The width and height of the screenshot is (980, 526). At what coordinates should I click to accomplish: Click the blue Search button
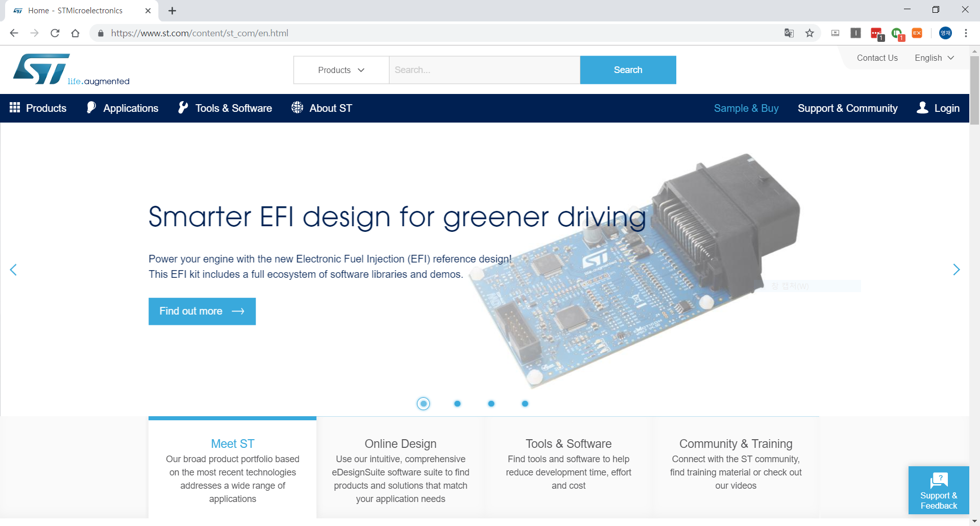pos(628,70)
